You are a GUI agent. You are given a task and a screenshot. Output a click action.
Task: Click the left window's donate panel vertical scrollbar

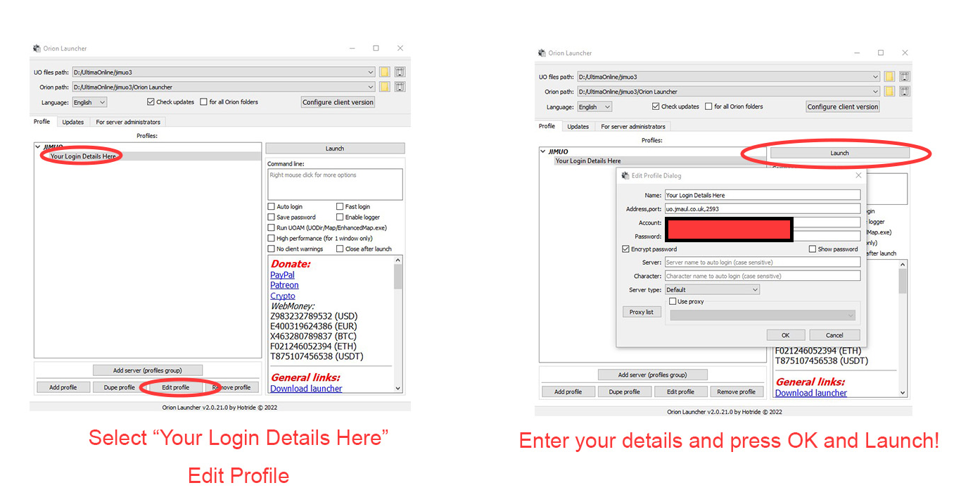point(398,324)
